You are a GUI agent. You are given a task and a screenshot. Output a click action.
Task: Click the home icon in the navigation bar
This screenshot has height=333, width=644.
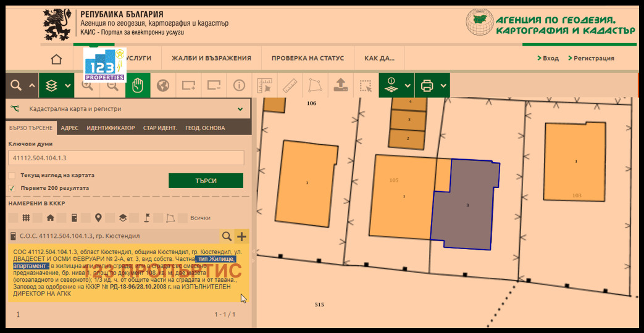coord(56,59)
